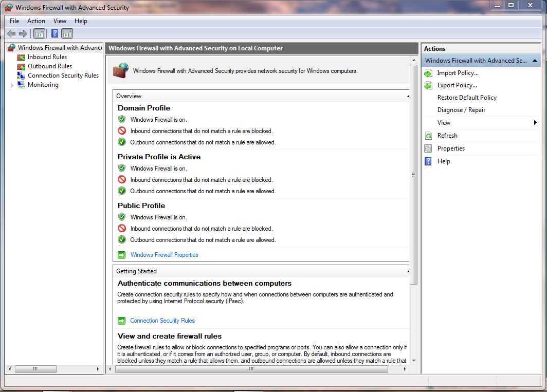Click the Refresh icon in Actions pane

tap(428, 136)
